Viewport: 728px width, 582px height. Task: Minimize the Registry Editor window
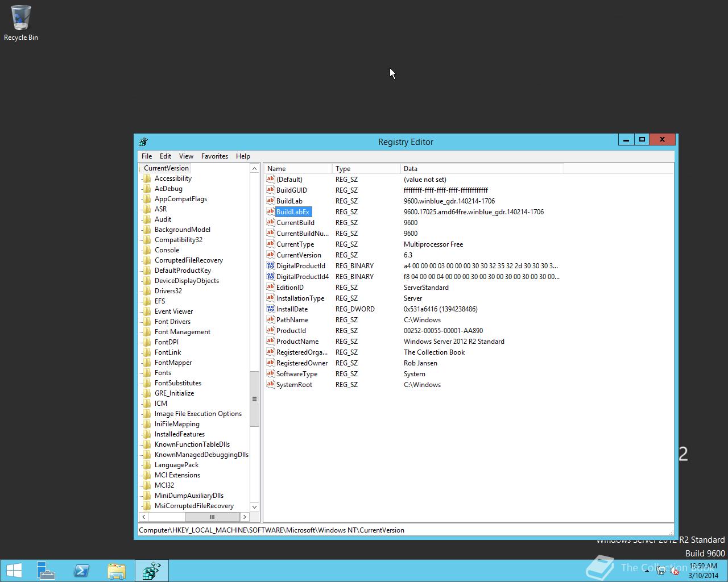point(626,140)
